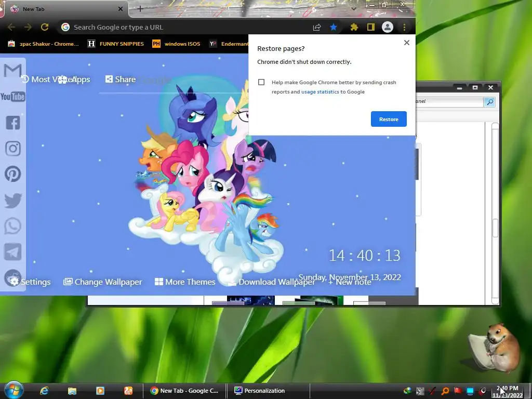Click the red flag tray icon
This screenshot has height=399, width=532.
point(458,391)
